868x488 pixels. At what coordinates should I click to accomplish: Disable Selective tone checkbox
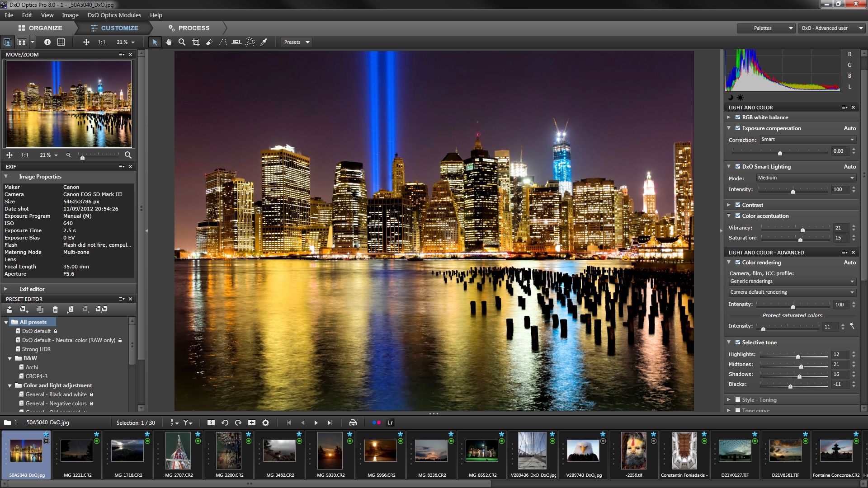pos(738,343)
